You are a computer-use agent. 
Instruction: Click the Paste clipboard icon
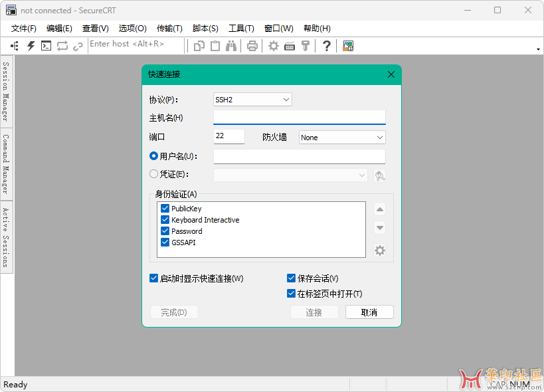click(x=215, y=46)
